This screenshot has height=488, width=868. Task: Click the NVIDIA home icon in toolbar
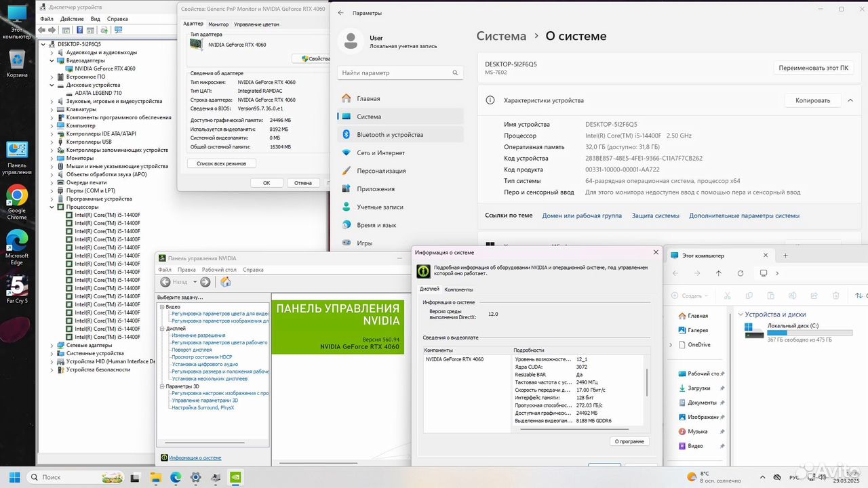pyautogui.click(x=226, y=282)
